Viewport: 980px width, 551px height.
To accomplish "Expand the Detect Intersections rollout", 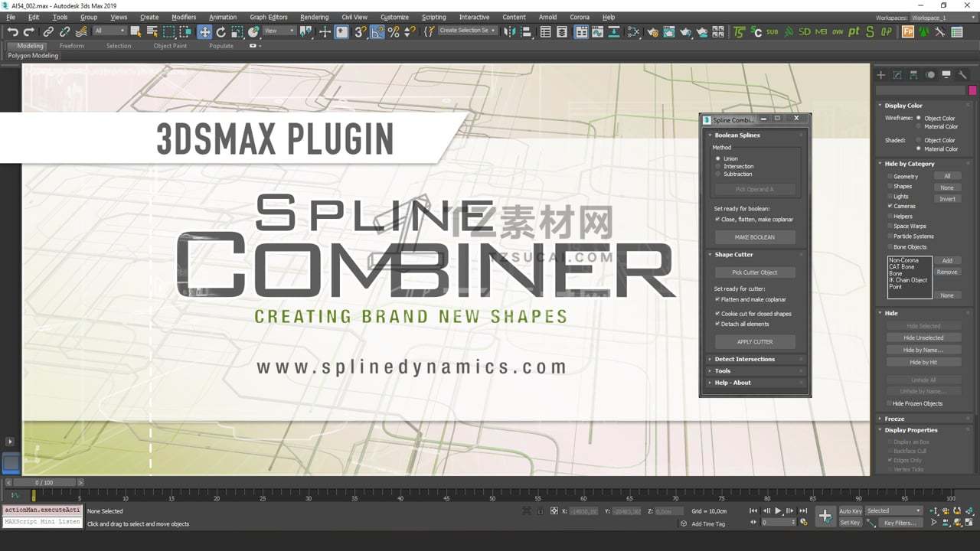I will click(x=755, y=359).
